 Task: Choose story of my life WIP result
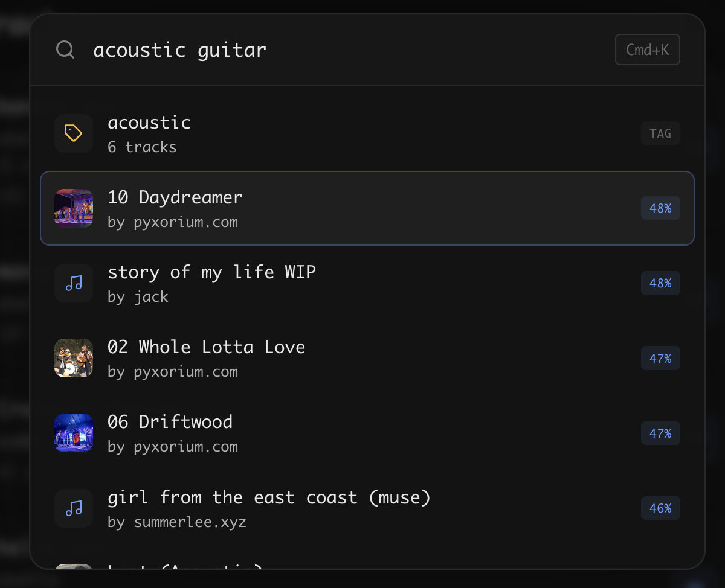[211, 272]
